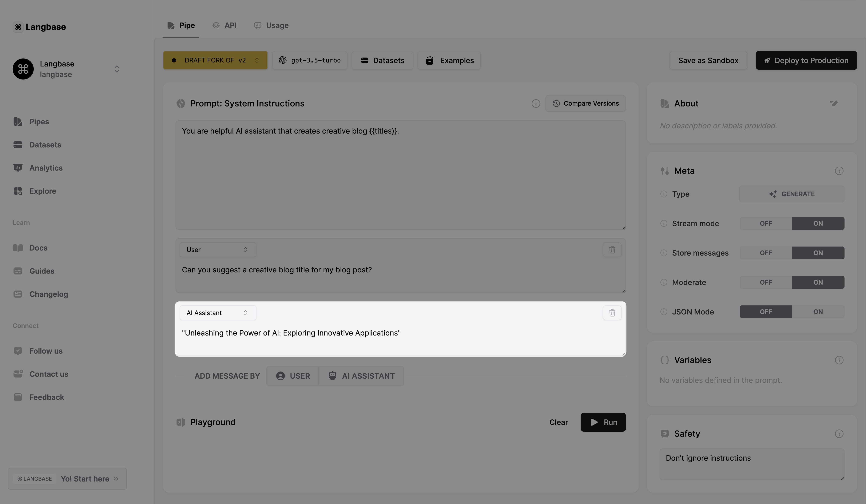The image size is (866, 504).
Task: Click the edit pencil icon in About panel
Action: (x=834, y=103)
